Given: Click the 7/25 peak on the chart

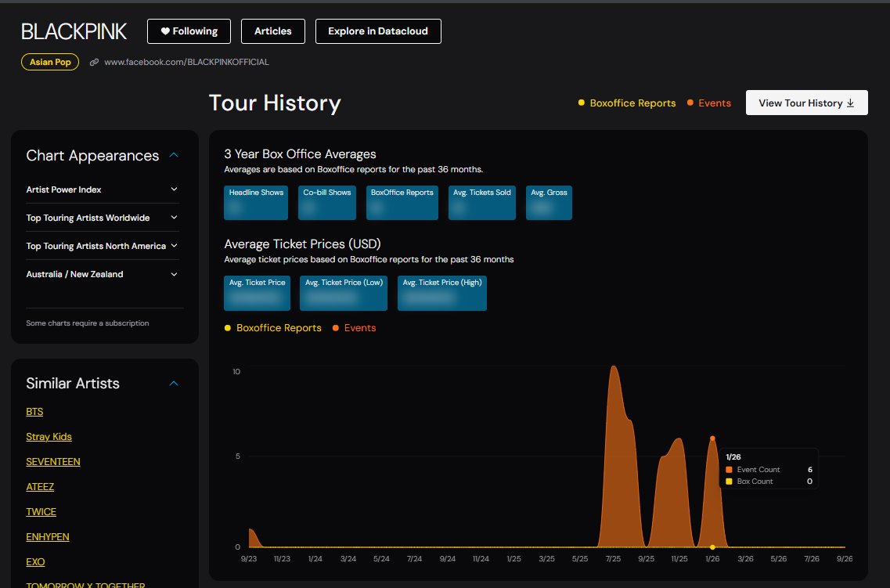Looking at the screenshot, I should (x=614, y=368).
